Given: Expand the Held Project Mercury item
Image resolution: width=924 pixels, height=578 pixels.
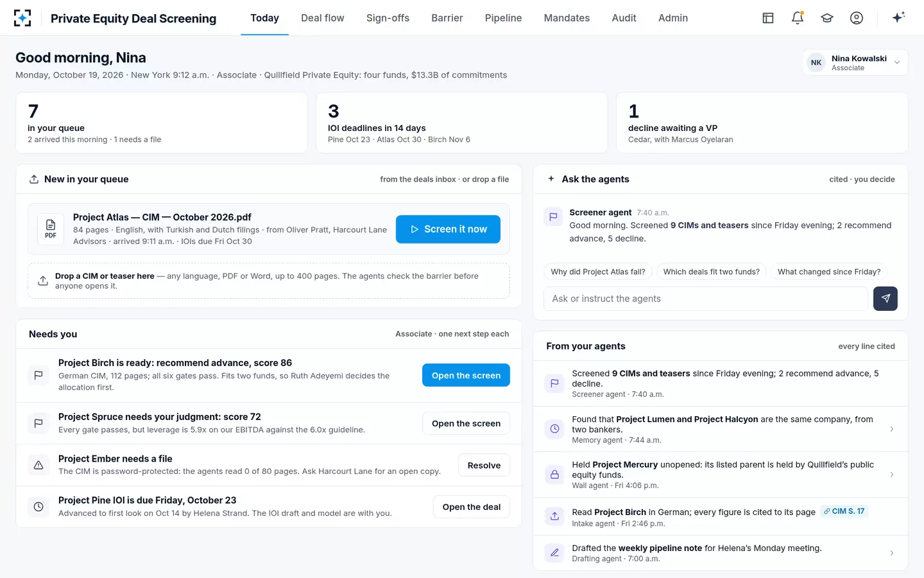Looking at the screenshot, I should pos(892,475).
